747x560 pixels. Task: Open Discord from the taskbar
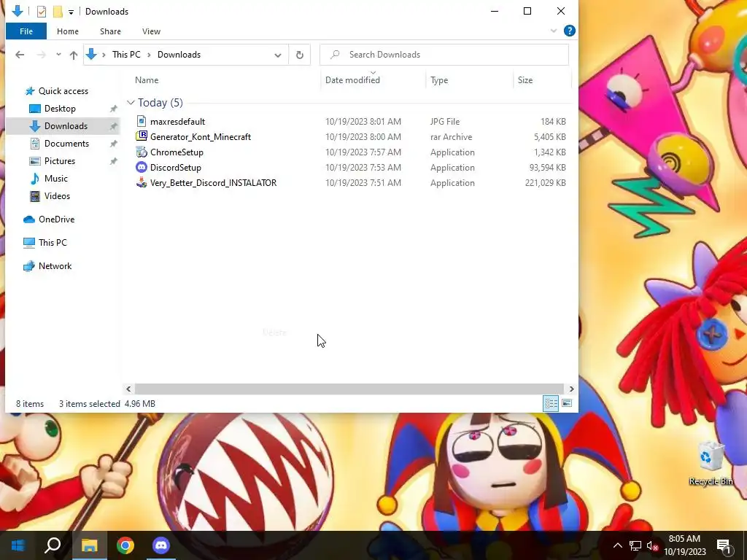(161, 545)
